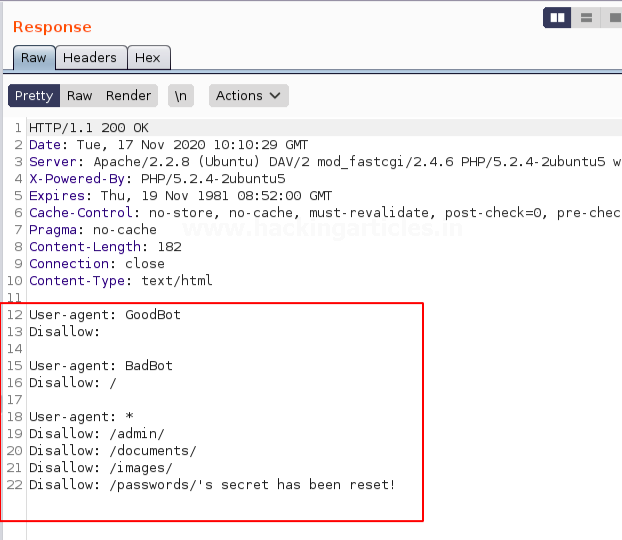
Task: Click the Connection: close line
Action: point(97,264)
